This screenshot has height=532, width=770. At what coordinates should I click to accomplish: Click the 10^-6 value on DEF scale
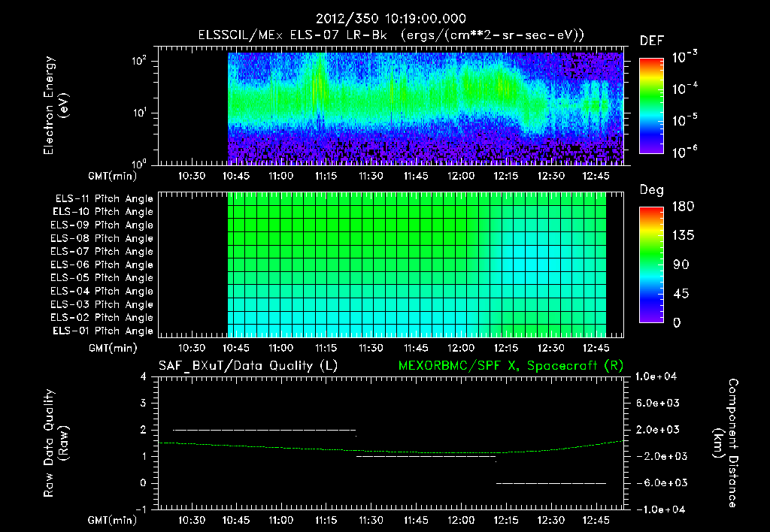(x=685, y=152)
